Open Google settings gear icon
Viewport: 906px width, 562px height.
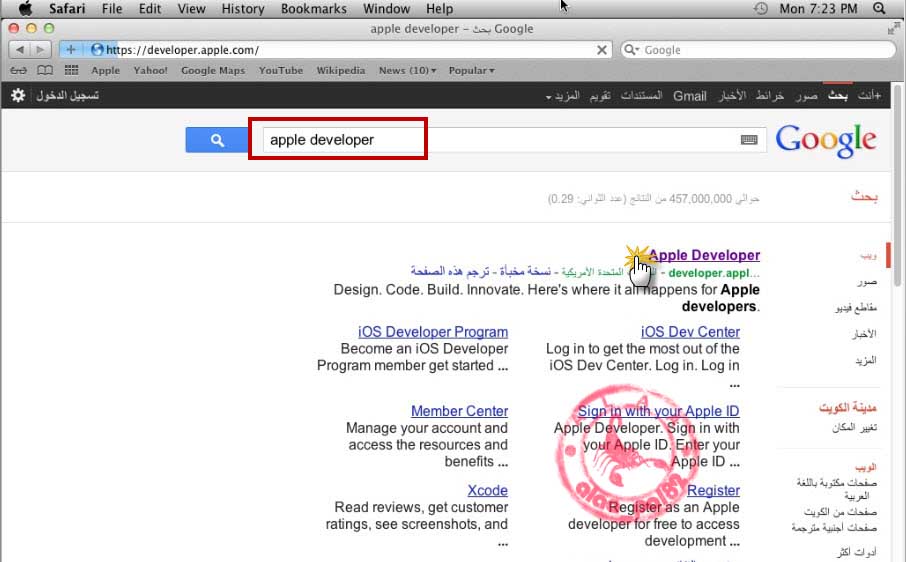click(18, 95)
